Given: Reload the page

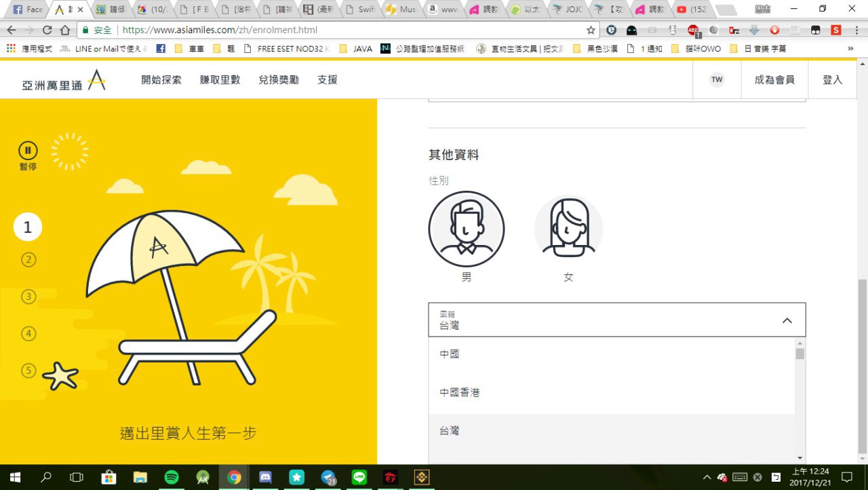Looking at the screenshot, I should tap(47, 30).
